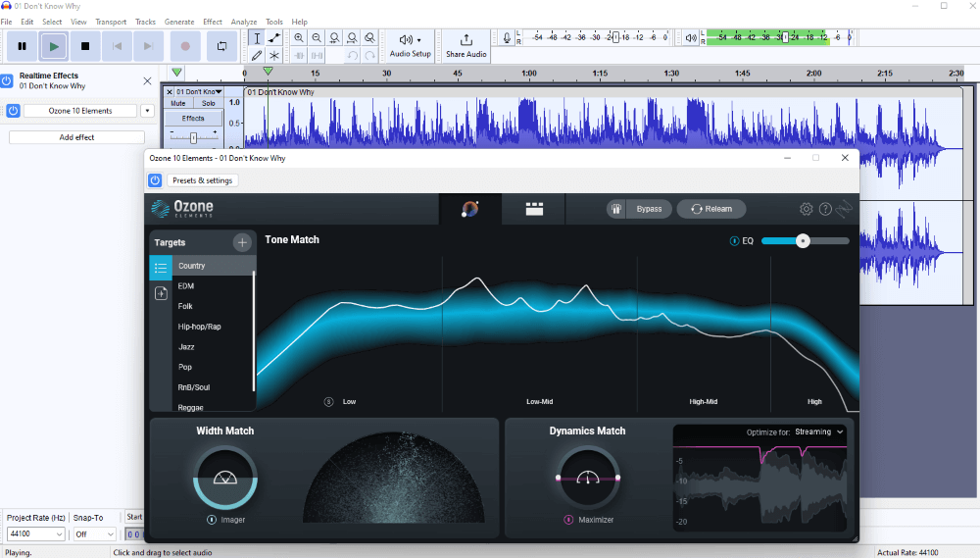This screenshot has width=980, height=558.
Task: Click the Undo arrow icon
Action: tap(352, 55)
